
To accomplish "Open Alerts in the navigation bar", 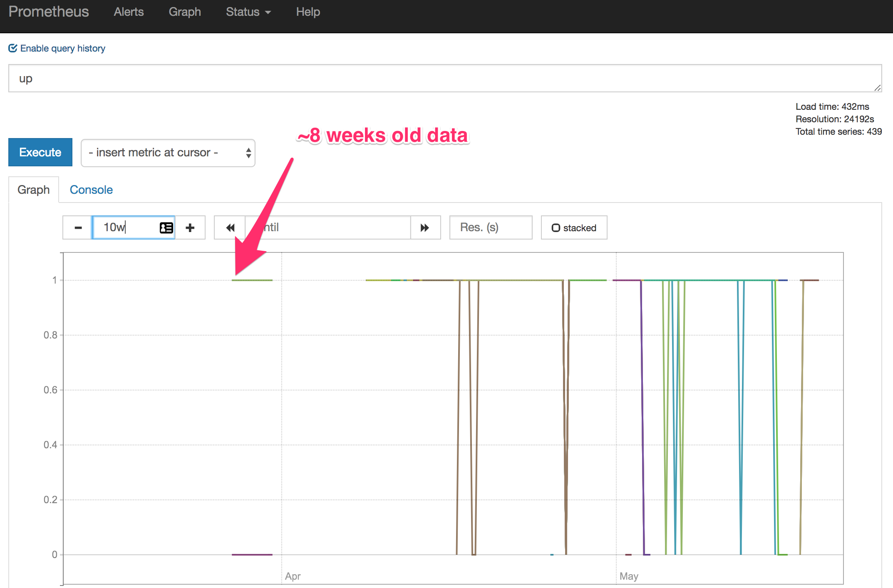I will (x=129, y=12).
